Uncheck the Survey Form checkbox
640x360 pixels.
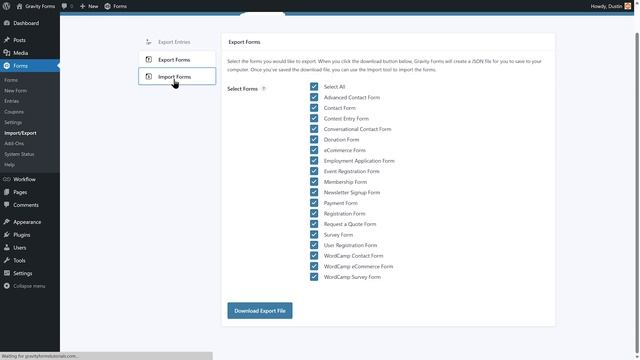tap(314, 235)
